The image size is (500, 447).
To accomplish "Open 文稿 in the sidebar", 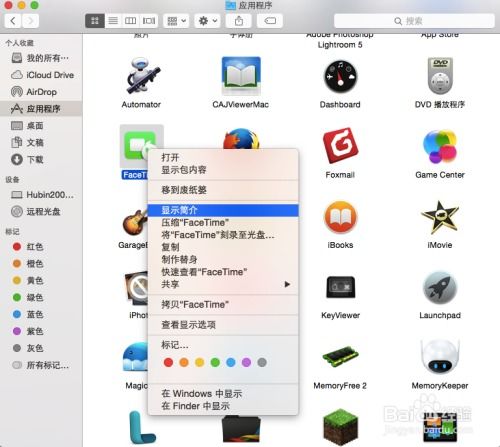I will tap(41, 143).
